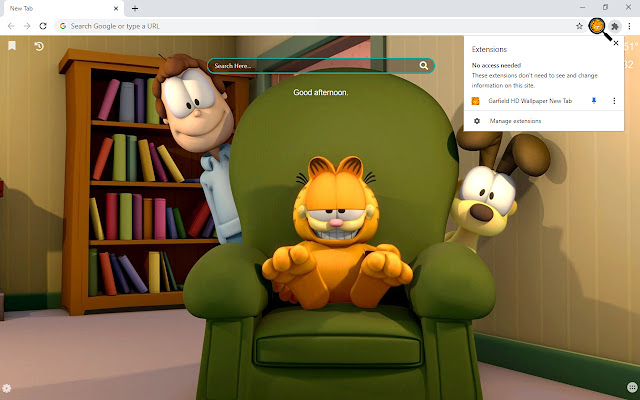Open the apps grid icon at bottom right
The height and width of the screenshot is (400, 640).
tap(632, 387)
